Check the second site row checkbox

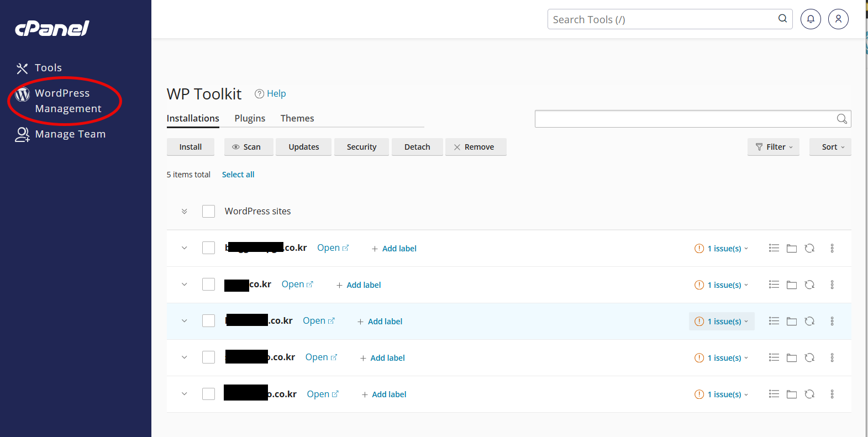click(x=208, y=284)
